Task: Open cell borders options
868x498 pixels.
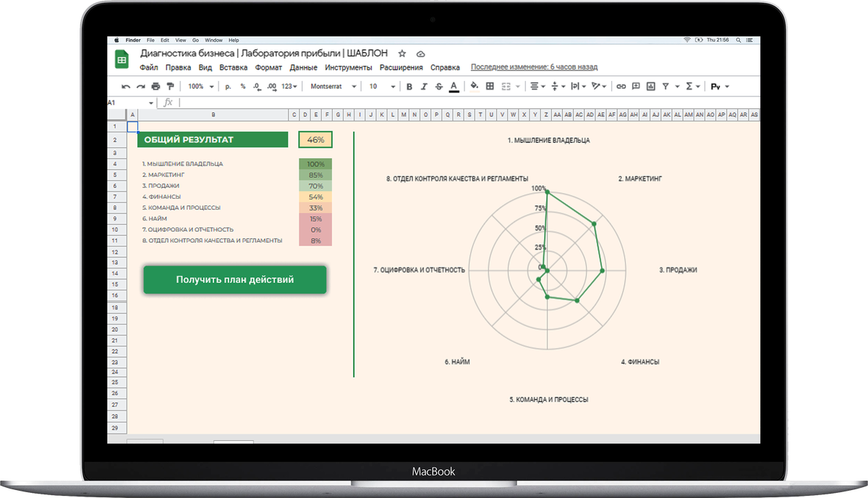Action: click(x=490, y=87)
